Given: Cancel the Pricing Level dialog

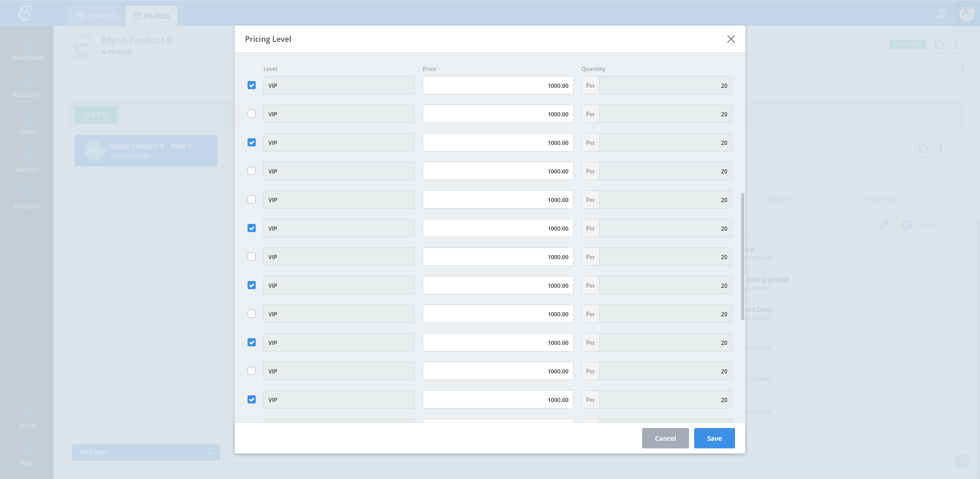Looking at the screenshot, I should tap(665, 438).
